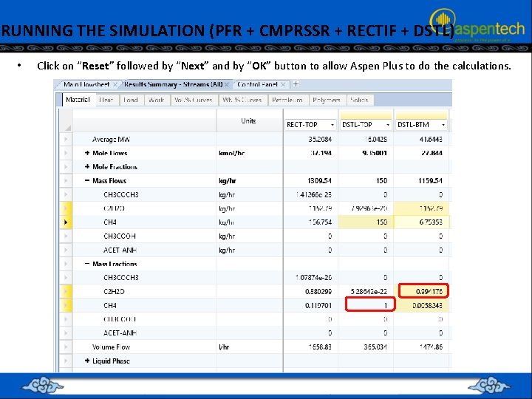The width and height of the screenshot is (532, 399).
Task: Click the aspentech logo
Action: 477,24
